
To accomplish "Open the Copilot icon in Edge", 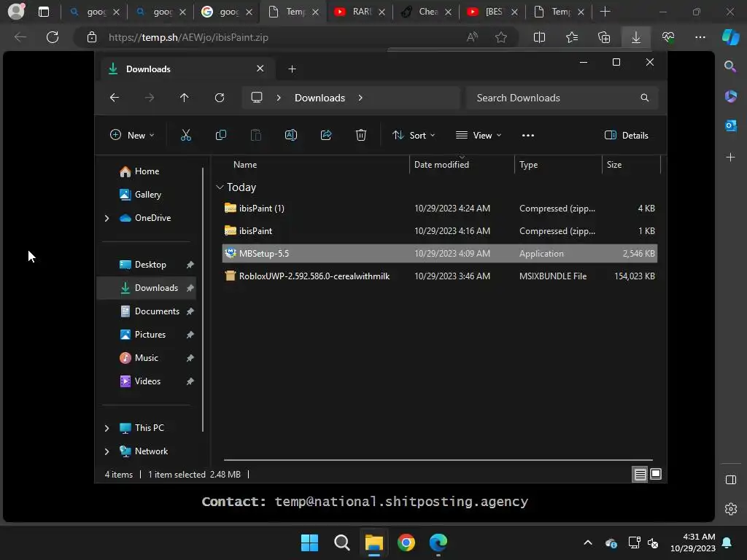I will [731, 37].
